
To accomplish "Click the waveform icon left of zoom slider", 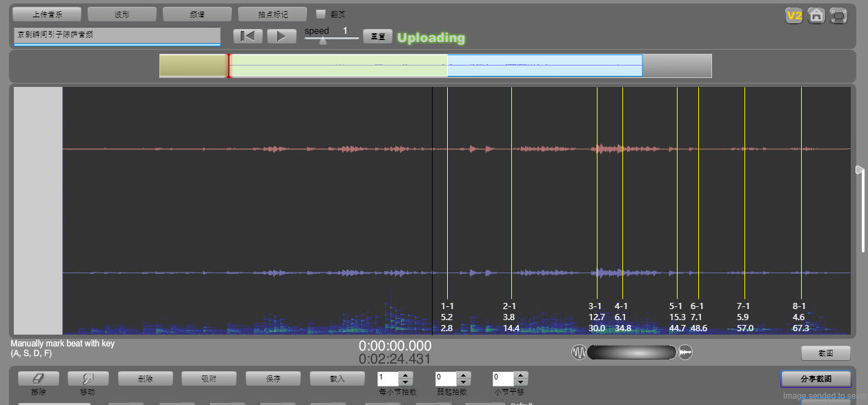I will click(578, 353).
